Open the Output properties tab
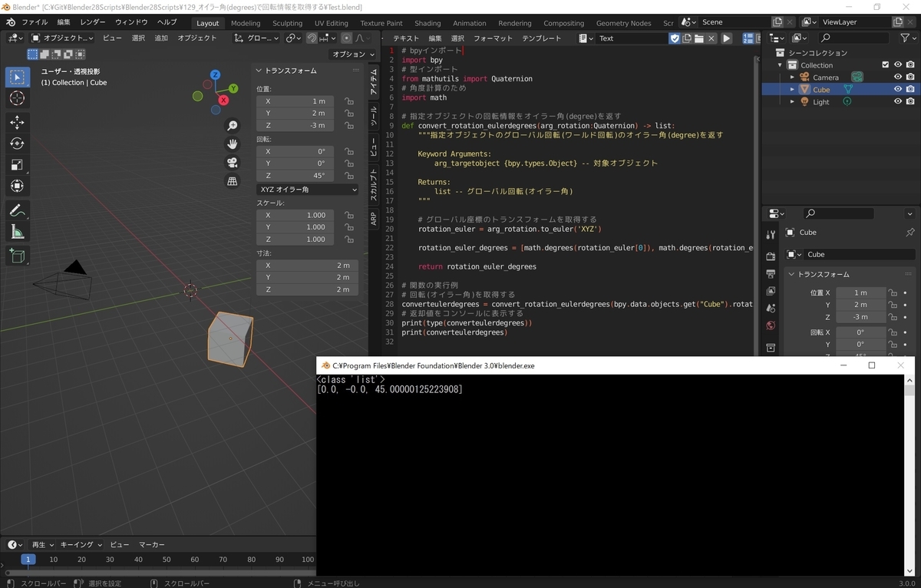 coord(771,272)
